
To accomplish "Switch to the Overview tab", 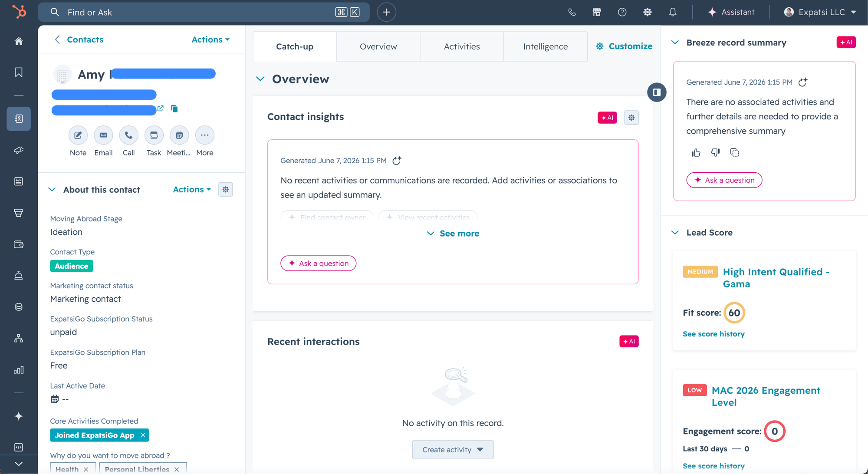I will 378,46.
